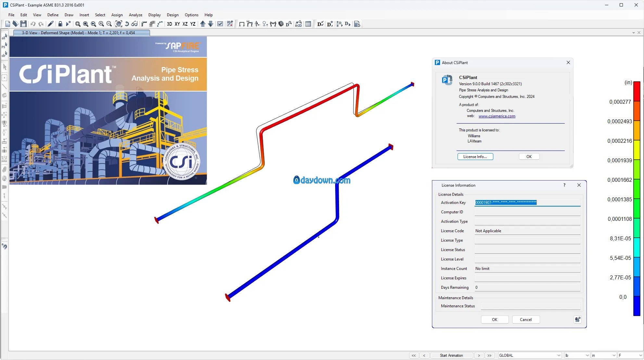Viewport: 644px width, 360px height.
Task: Open the lb force units dropdown
Action: coord(577,355)
